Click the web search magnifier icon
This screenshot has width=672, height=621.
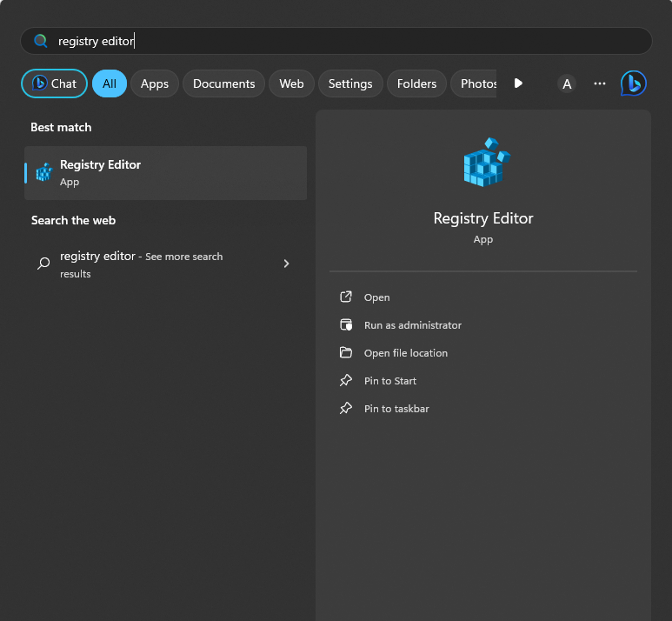43,264
